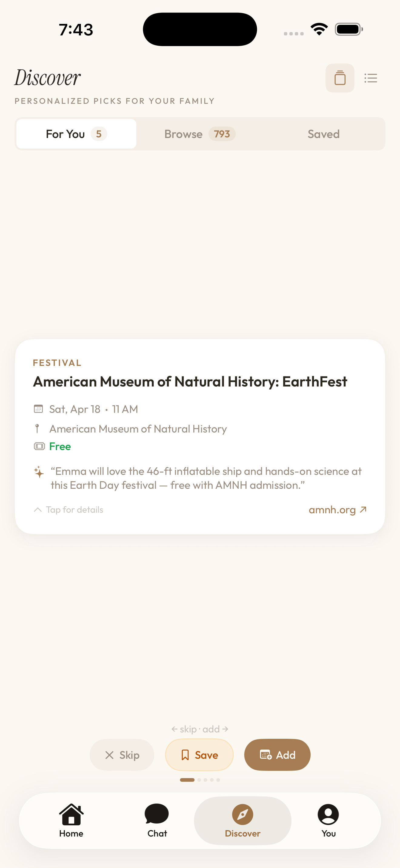Image resolution: width=400 pixels, height=868 pixels.
Task: Tap the calendar date icon
Action: pyautogui.click(x=38, y=409)
